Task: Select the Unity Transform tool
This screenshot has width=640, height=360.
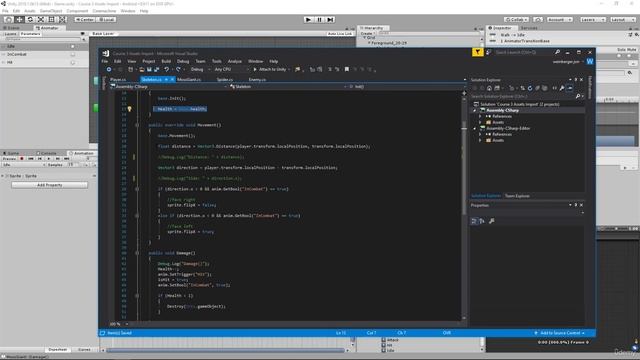Action: coord(63,20)
